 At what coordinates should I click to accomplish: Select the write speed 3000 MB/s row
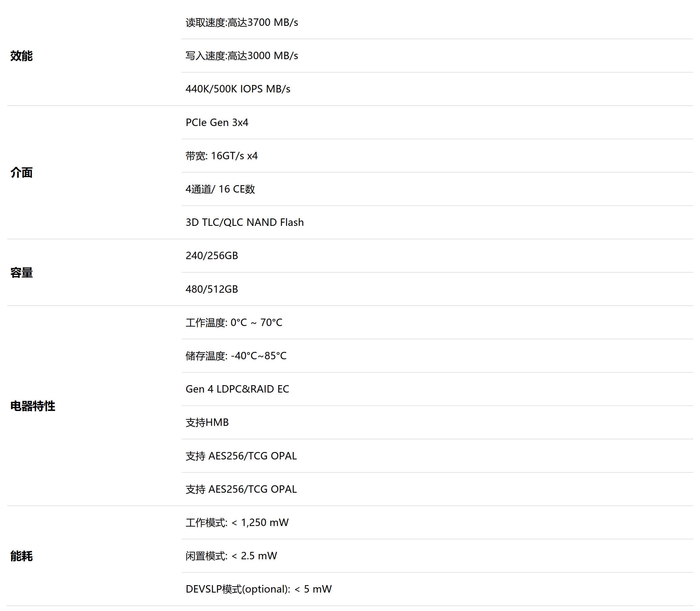click(242, 56)
